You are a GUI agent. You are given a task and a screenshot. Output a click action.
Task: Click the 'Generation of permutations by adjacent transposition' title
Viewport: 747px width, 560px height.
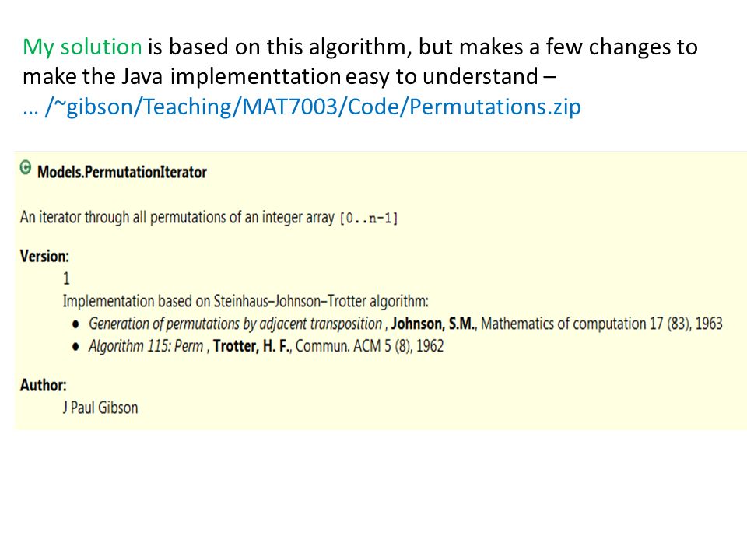pos(235,324)
